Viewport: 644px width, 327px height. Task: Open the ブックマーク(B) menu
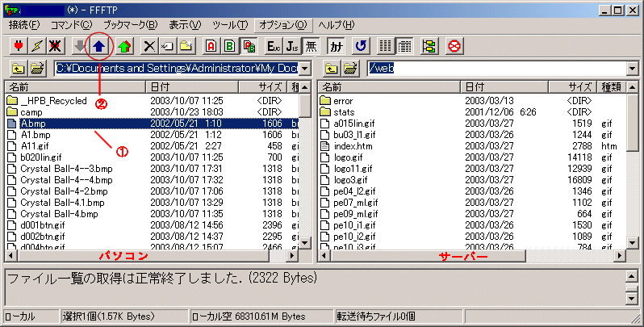130,25
